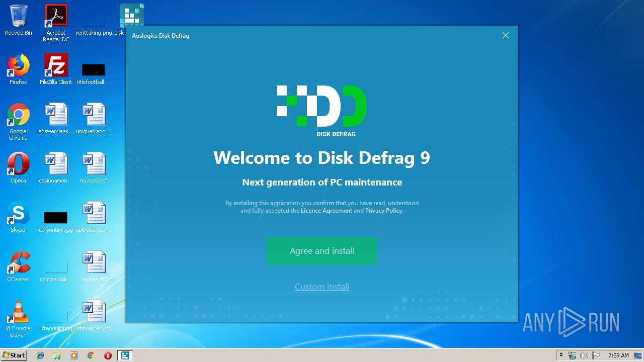
Task: Open Windows Explorer from the taskbar
Action: click(x=57, y=355)
